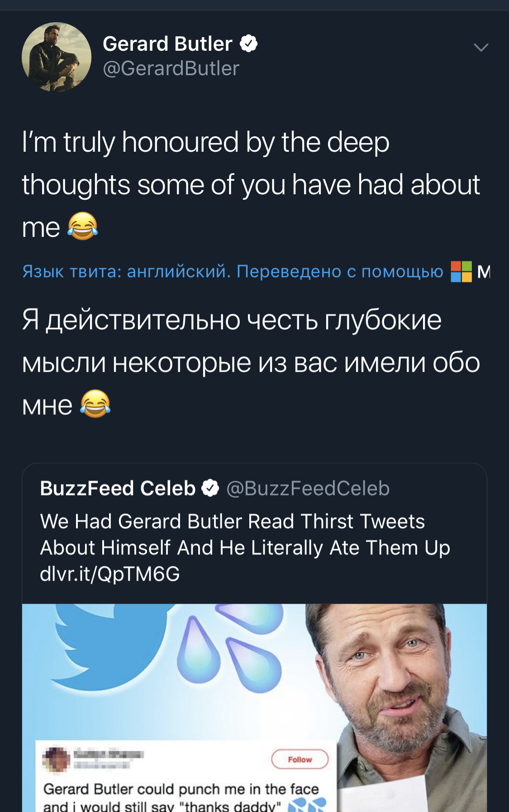Open the @GerardButler handle
The height and width of the screenshot is (812, 509).
(x=171, y=69)
